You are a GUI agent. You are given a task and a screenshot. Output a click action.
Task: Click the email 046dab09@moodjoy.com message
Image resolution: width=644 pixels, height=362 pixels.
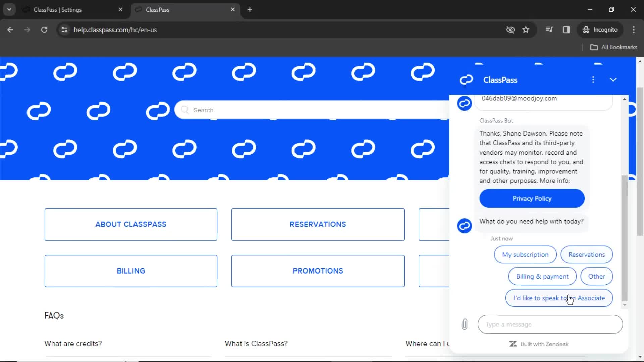(519, 98)
